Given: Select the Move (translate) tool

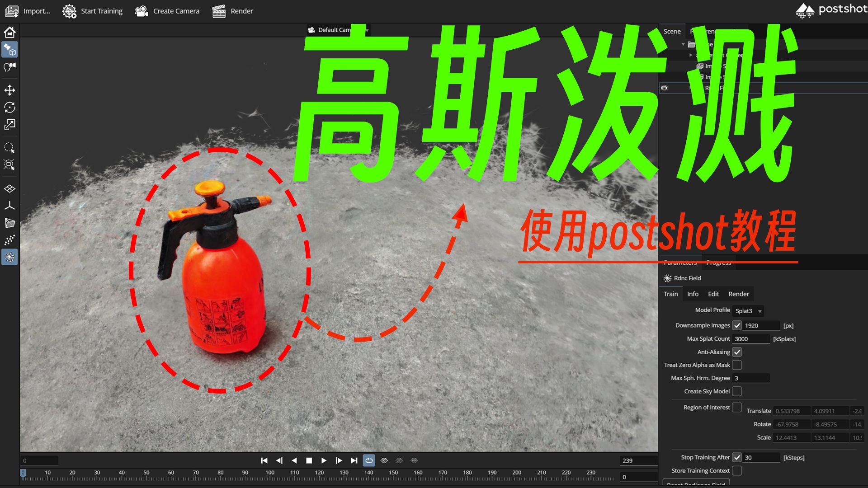Looking at the screenshot, I should pyautogui.click(x=9, y=90).
